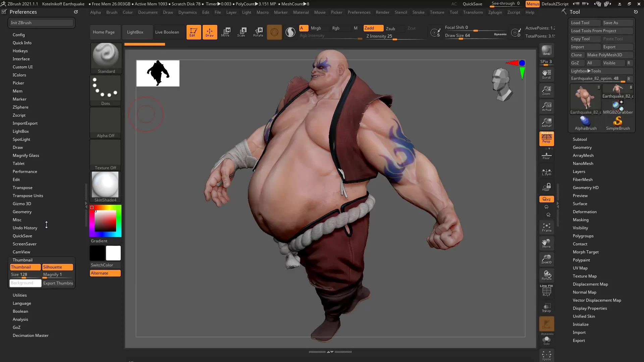Click the Background field in Thumbnail settings
The width and height of the screenshot is (644, 362).
click(25, 283)
